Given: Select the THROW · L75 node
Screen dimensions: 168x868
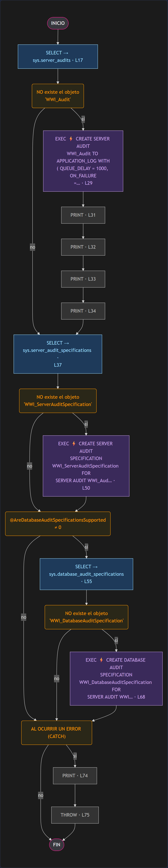Looking at the screenshot, I should (x=75, y=815).
